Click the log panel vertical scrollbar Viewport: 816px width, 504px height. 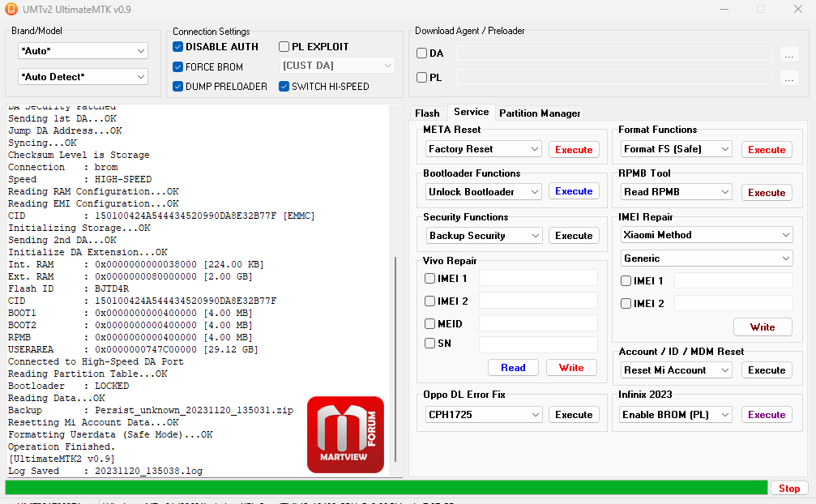pyautogui.click(x=395, y=359)
